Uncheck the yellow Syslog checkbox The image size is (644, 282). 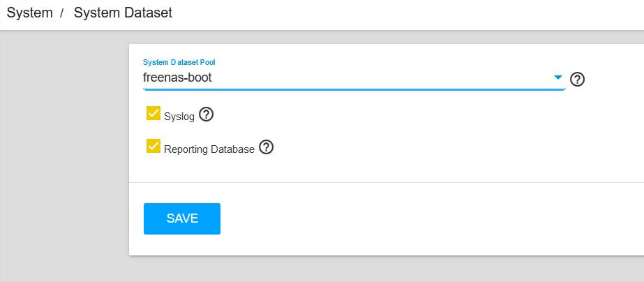click(x=153, y=113)
